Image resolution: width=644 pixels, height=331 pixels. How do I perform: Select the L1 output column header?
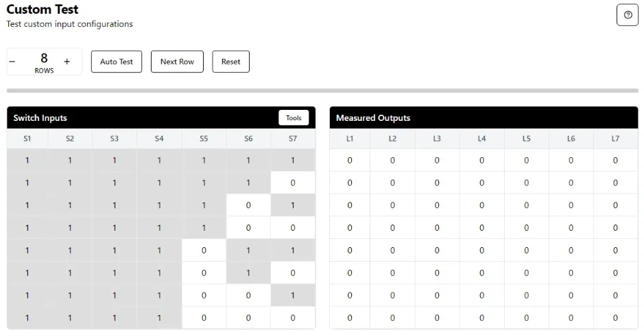pos(350,139)
